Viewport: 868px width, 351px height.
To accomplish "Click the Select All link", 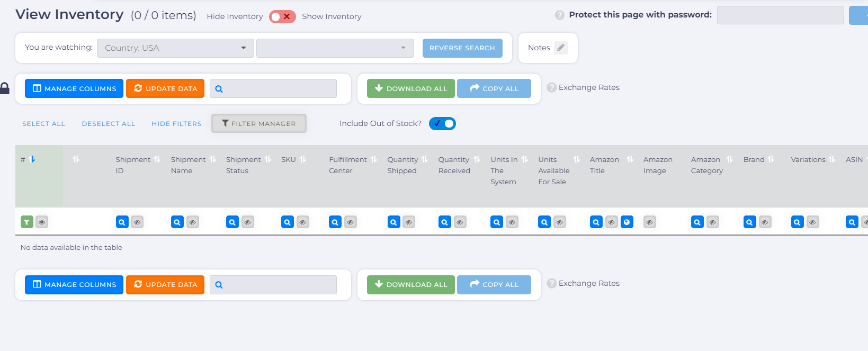I will (x=43, y=124).
